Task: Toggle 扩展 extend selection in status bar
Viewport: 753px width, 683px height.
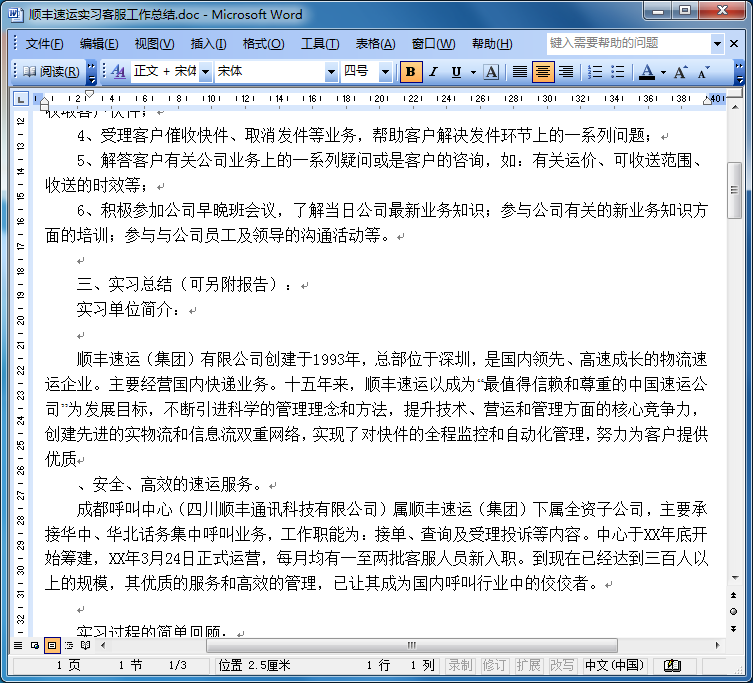Action: [x=528, y=665]
